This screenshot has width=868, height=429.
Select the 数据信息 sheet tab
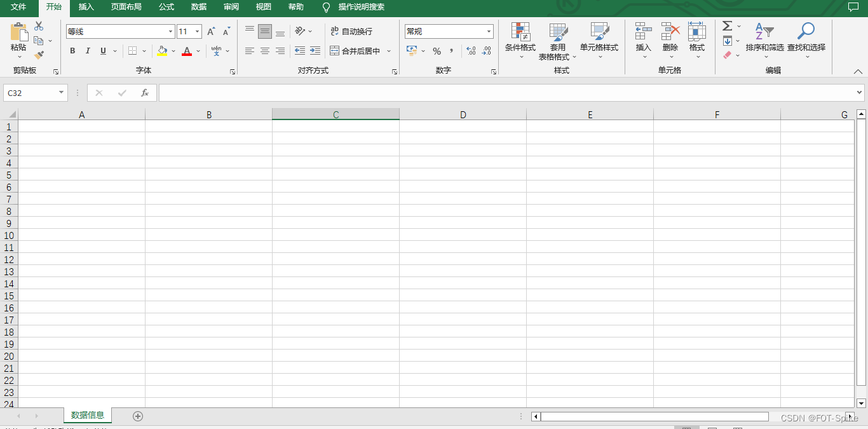(x=88, y=416)
